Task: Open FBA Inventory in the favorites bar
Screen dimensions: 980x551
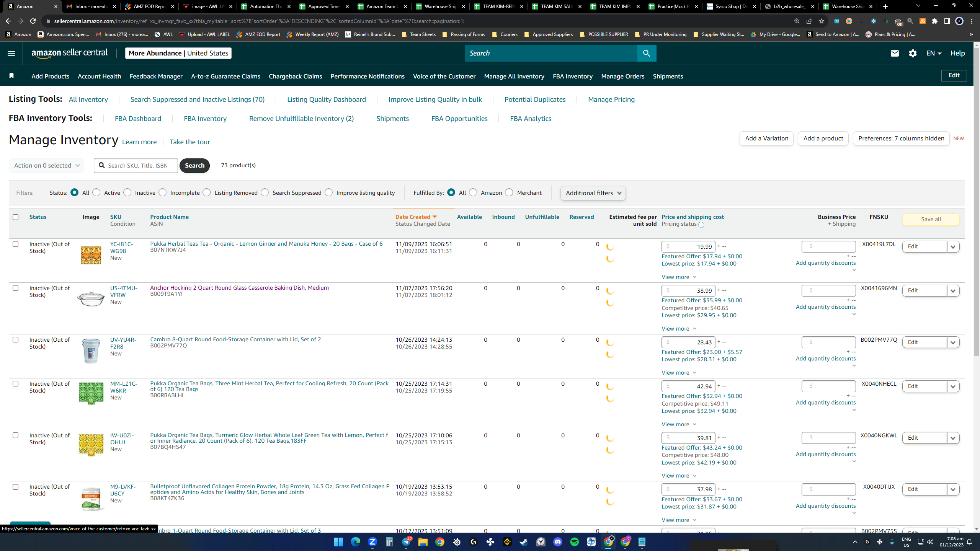Action: [x=573, y=76]
